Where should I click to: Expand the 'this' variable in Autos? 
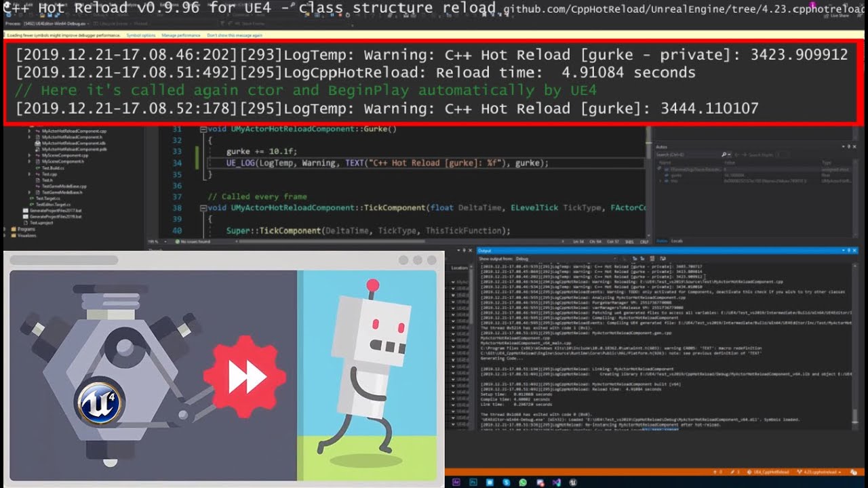660,181
